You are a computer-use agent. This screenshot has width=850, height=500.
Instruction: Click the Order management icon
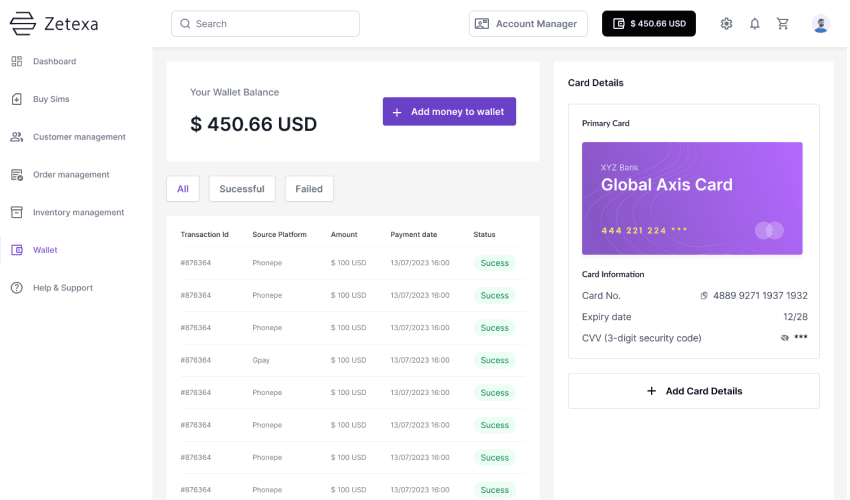pos(17,175)
